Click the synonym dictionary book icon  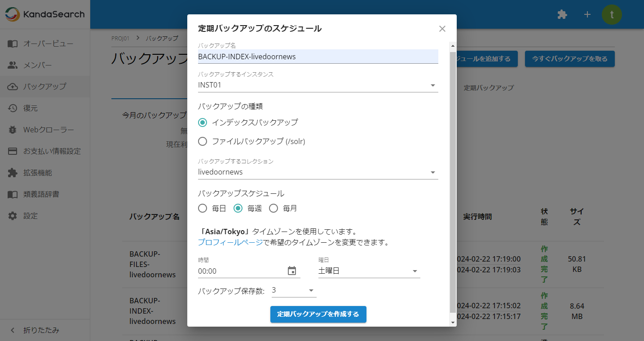pyautogui.click(x=13, y=194)
